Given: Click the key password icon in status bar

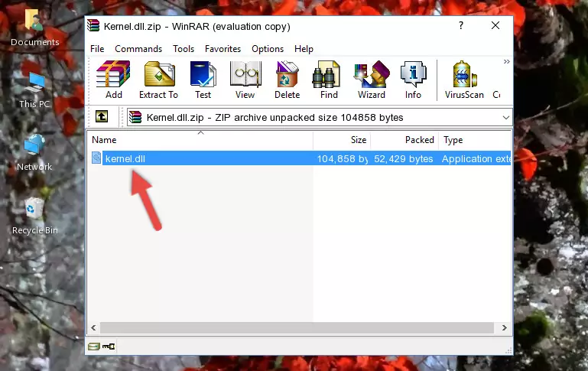Looking at the screenshot, I should (109, 347).
